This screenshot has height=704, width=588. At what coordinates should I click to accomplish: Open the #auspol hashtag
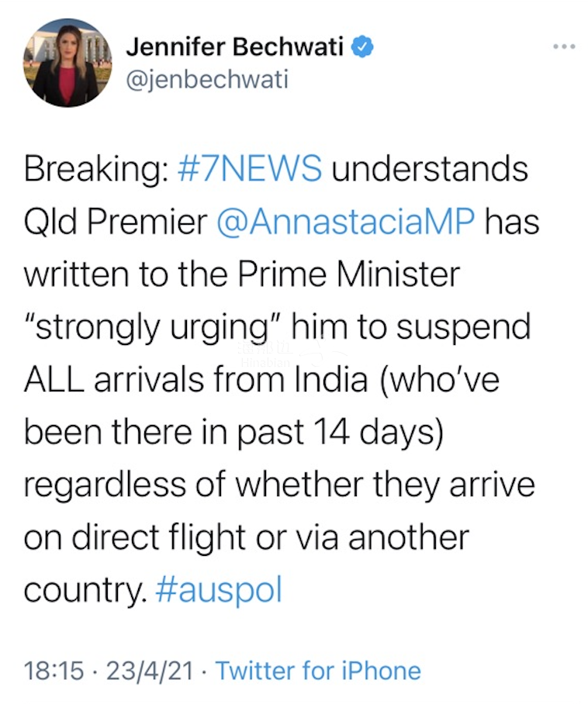click(x=220, y=589)
